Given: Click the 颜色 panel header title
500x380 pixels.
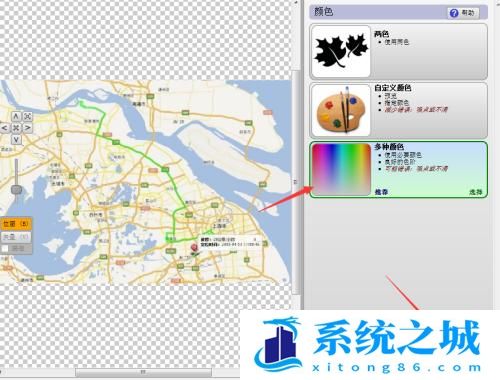Looking at the screenshot, I should coord(323,12).
